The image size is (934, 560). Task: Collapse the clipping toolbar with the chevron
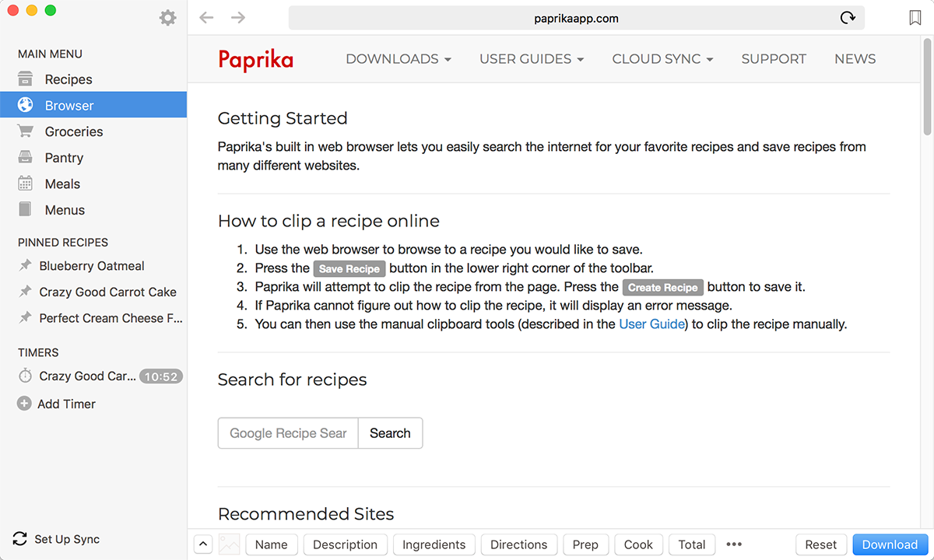(x=203, y=544)
